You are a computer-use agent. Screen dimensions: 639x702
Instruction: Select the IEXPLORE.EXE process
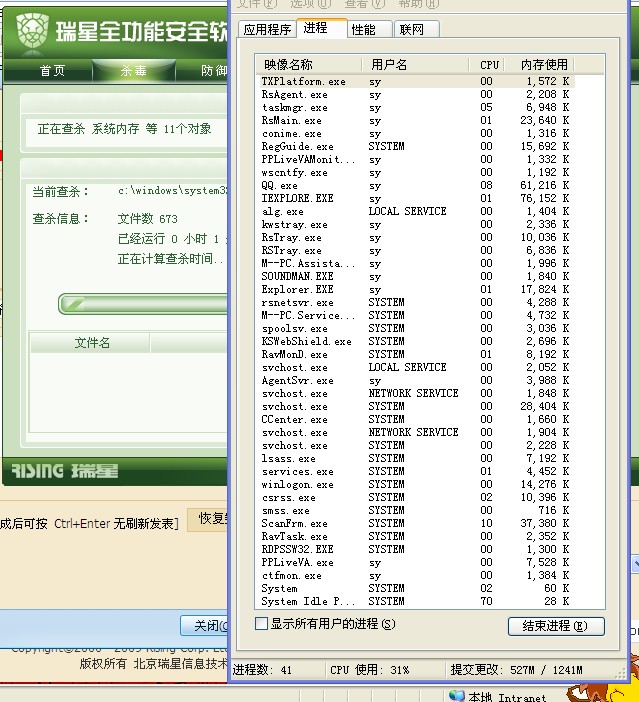(415, 198)
